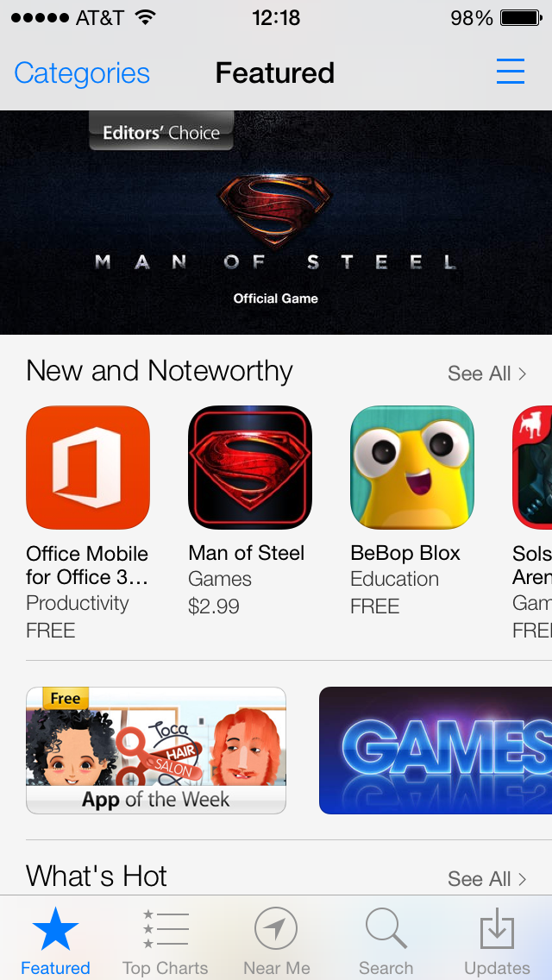
Task: Tap the battery indicator in status bar
Action: click(x=521, y=18)
